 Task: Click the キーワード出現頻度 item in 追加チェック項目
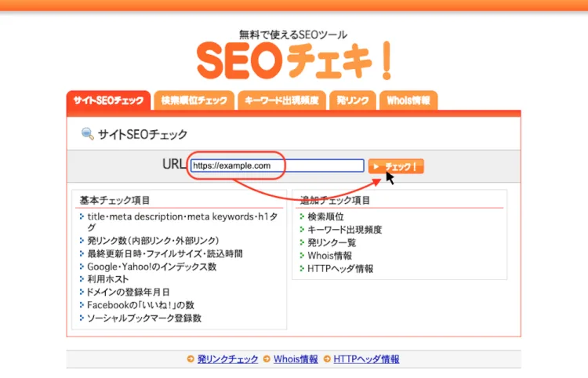pyautogui.click(x=345, y=230)
